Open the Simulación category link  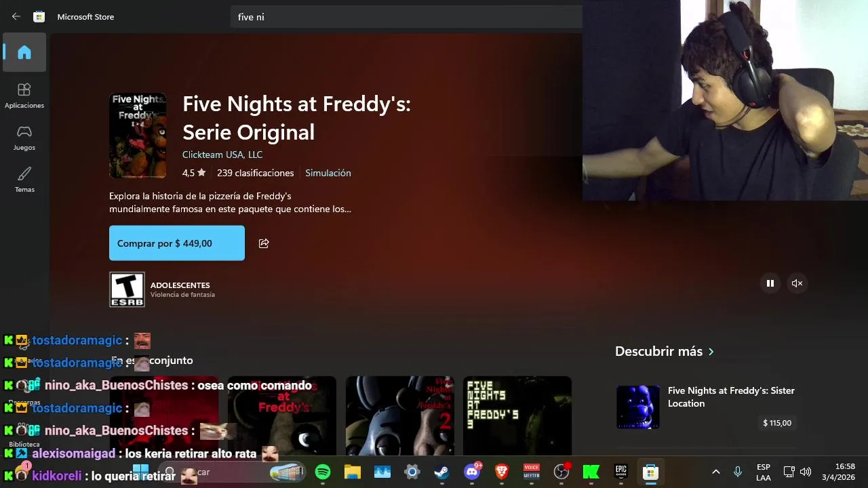[x=328, y=173]
